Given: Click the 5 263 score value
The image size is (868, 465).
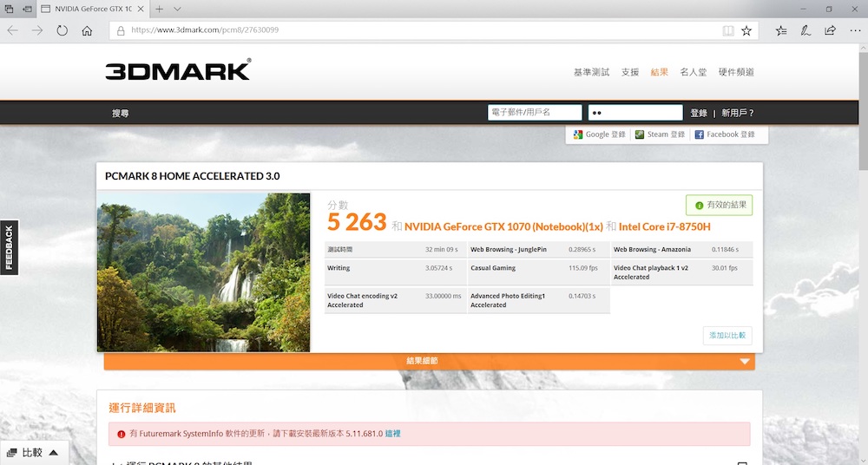Looking at the screenshot, I should tap(357, 223).
